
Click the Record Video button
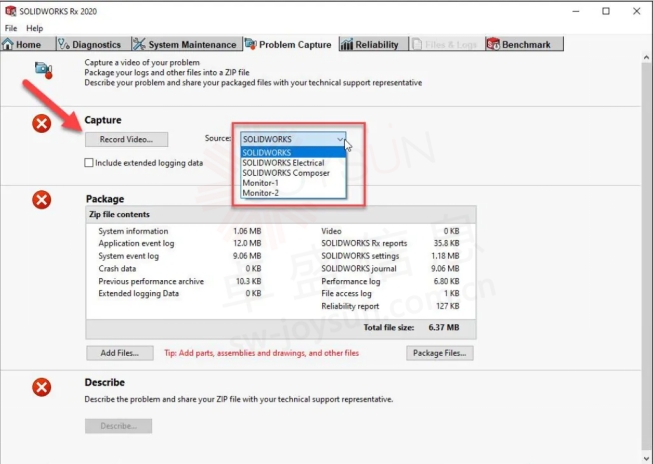(x=127, y=140)
